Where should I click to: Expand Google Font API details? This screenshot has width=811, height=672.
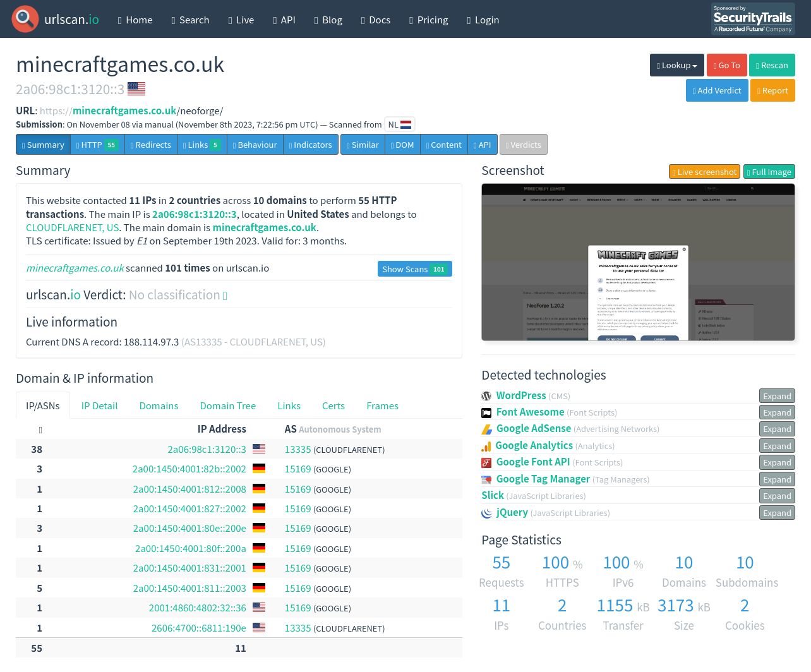[777, 462]
